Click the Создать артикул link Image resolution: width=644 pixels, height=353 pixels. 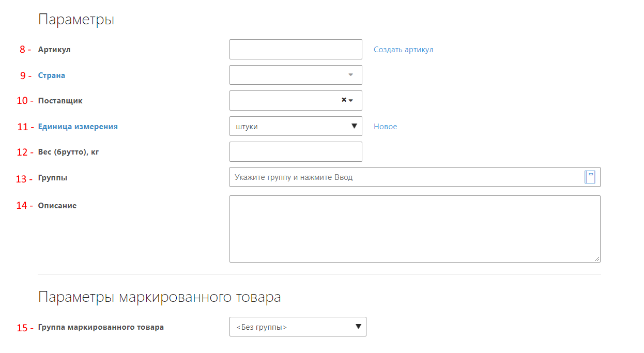coord(403,50)
